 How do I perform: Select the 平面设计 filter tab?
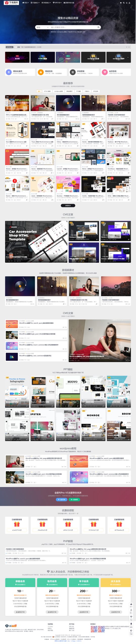87,91
